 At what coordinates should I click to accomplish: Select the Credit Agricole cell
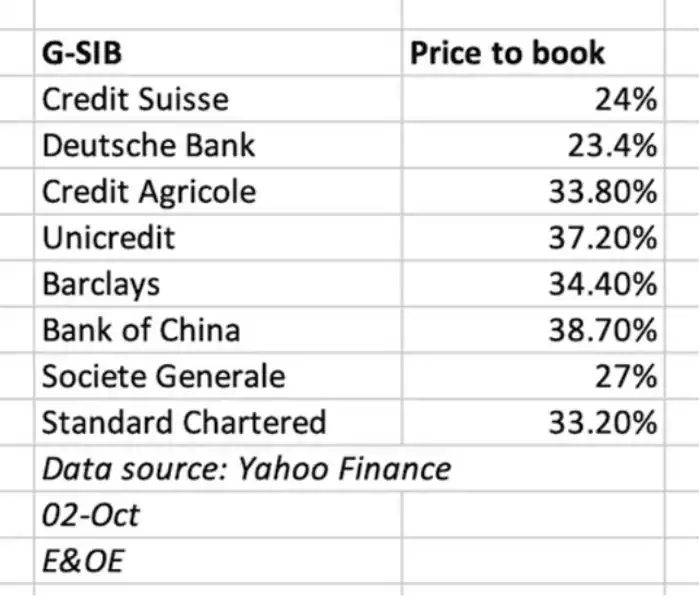218,192
